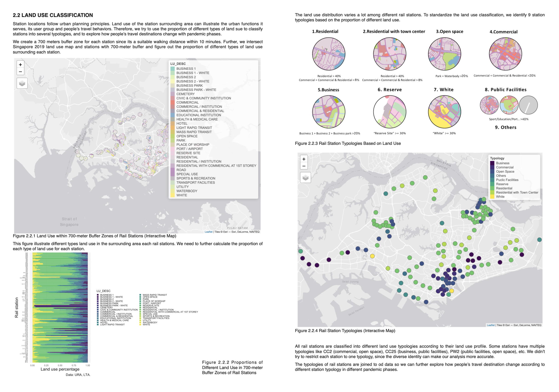
Task: Click the WHITE swatch in LU_DESC legend
Action: coord(173,195)
